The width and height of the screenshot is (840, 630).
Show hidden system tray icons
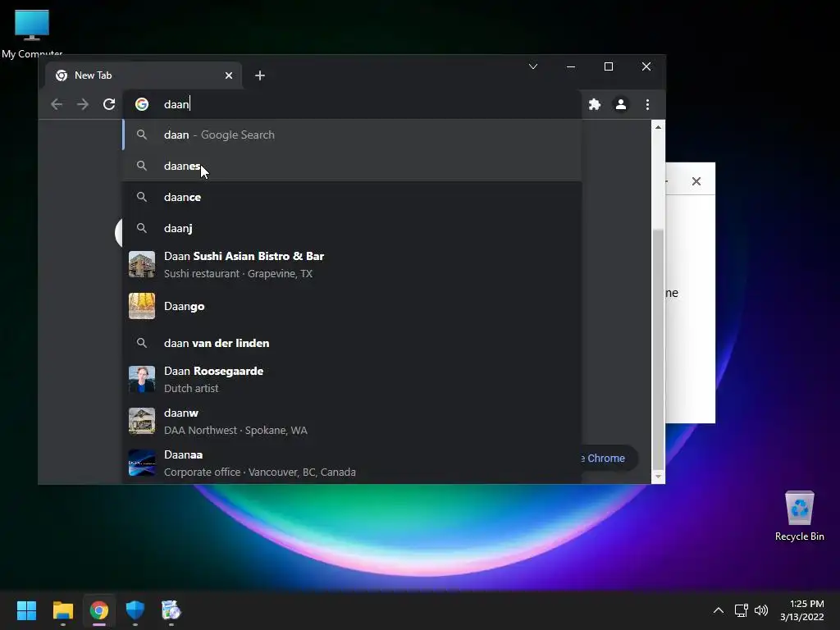tap(719, 610)
